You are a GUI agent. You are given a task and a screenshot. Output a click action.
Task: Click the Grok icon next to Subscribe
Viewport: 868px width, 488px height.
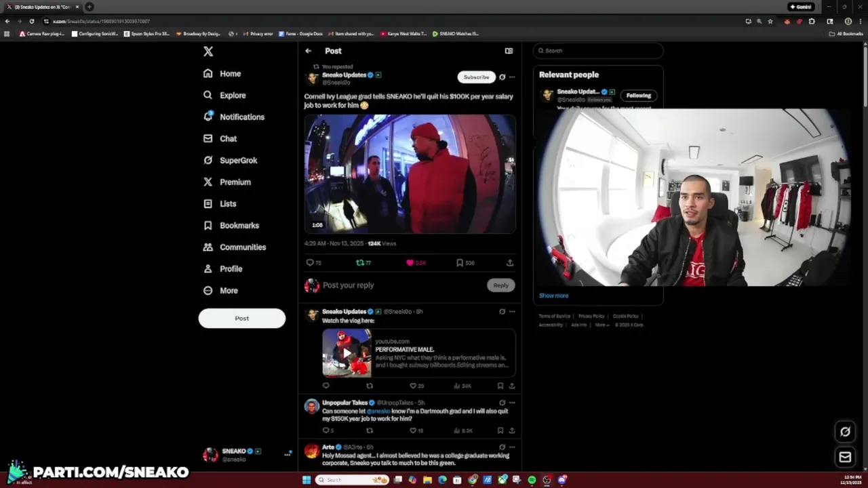pos(502,77)
